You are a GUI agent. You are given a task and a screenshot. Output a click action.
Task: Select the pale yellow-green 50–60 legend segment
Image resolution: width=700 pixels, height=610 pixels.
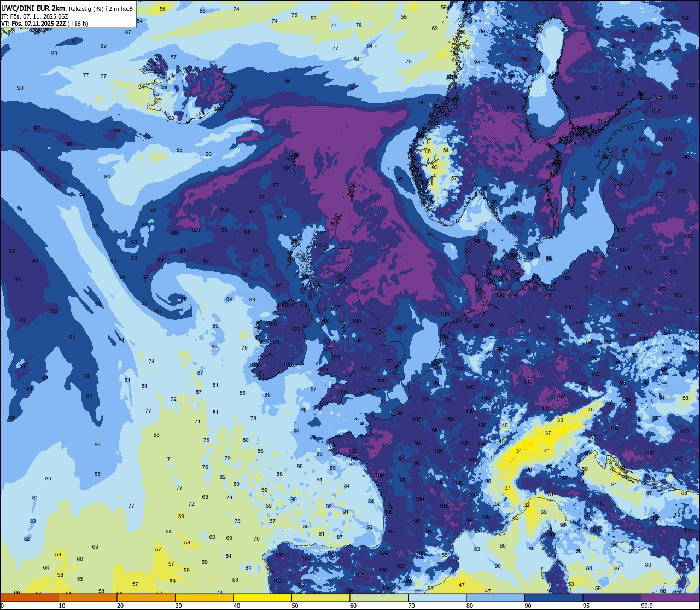320,598
